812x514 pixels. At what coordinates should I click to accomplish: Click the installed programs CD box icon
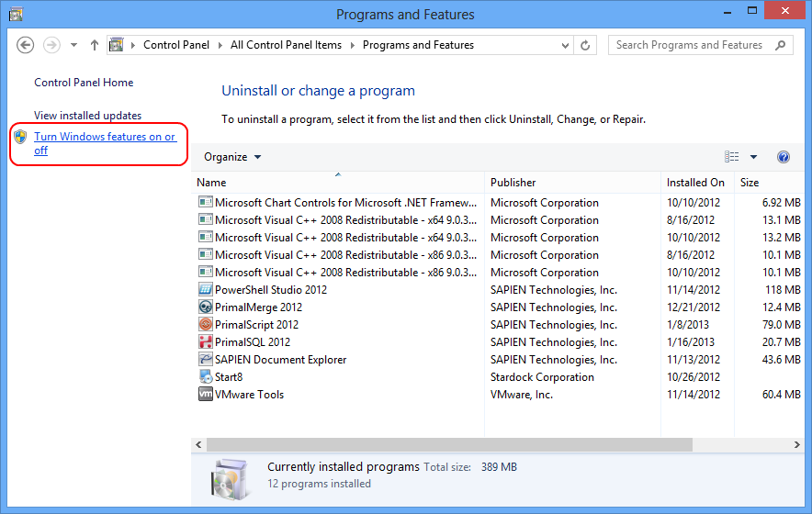[230, 479]
